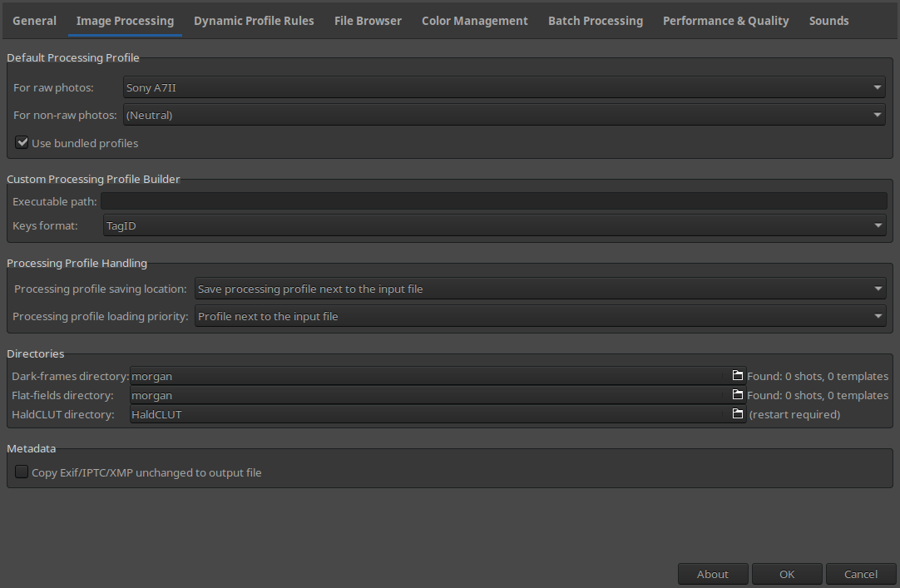This screenshot has height=588, width=900.
Task: Click the 'Keys format:' label
Action: click(45, 225)
